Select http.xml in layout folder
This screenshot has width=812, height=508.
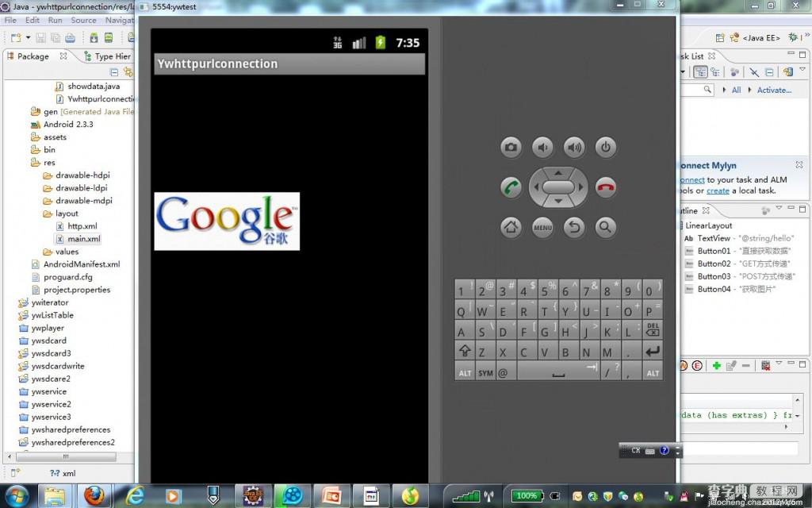pyautogui.click(x=82, y=226)
